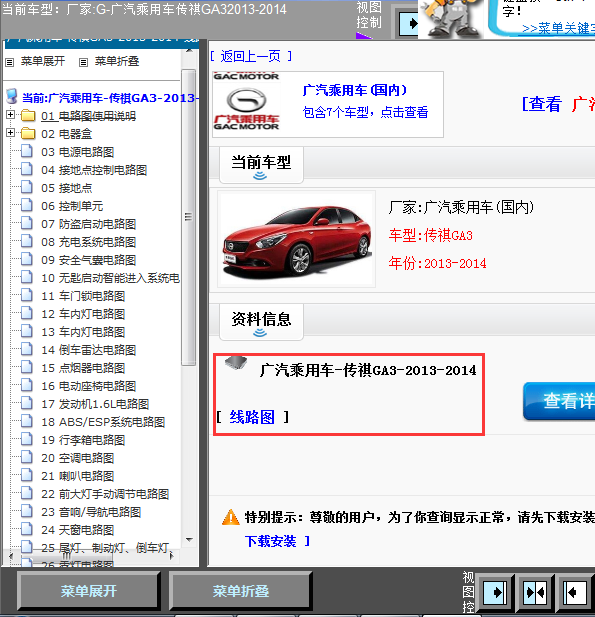This screenshot has width=595, height=617.
Task: Click the gray chip icon beside 广汽乘用车-传祺GA3-2013-2014
Action: [x=236, y=362]
